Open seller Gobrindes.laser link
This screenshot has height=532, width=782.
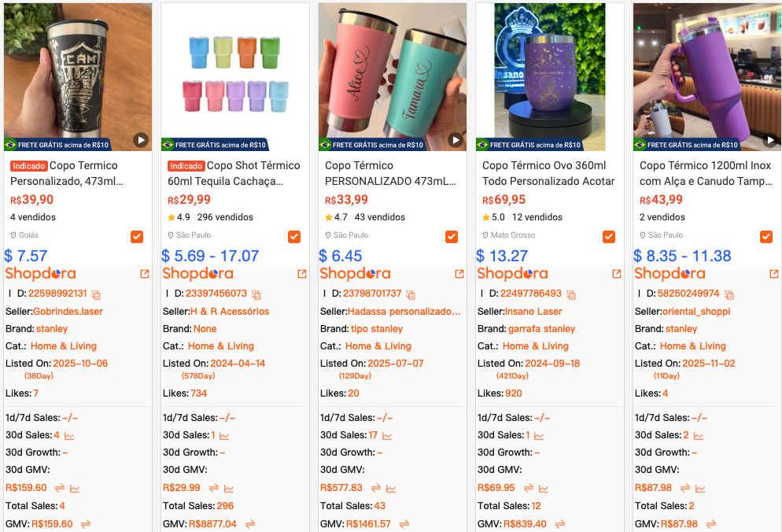(x=68, y=312)
